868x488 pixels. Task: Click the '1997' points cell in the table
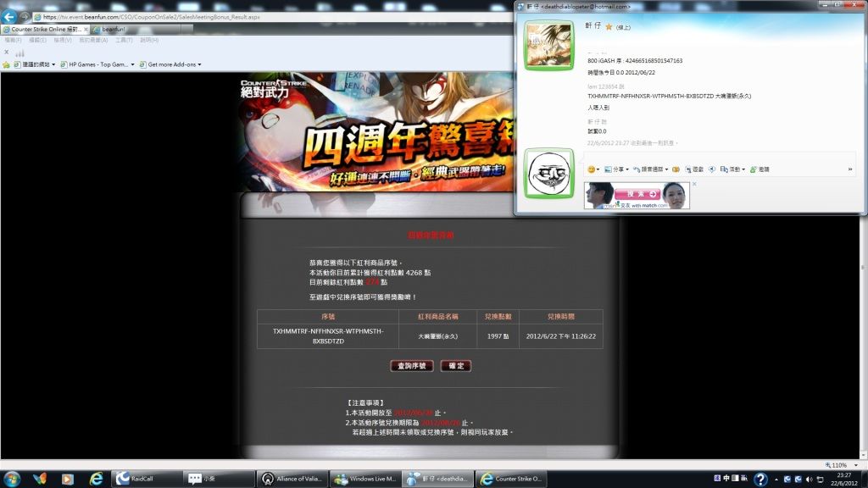tap(498, 336)
